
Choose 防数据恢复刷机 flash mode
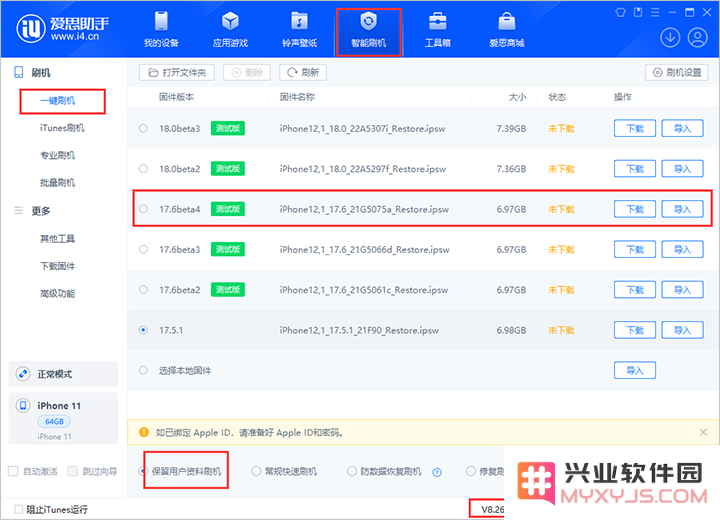click(352, 471)
